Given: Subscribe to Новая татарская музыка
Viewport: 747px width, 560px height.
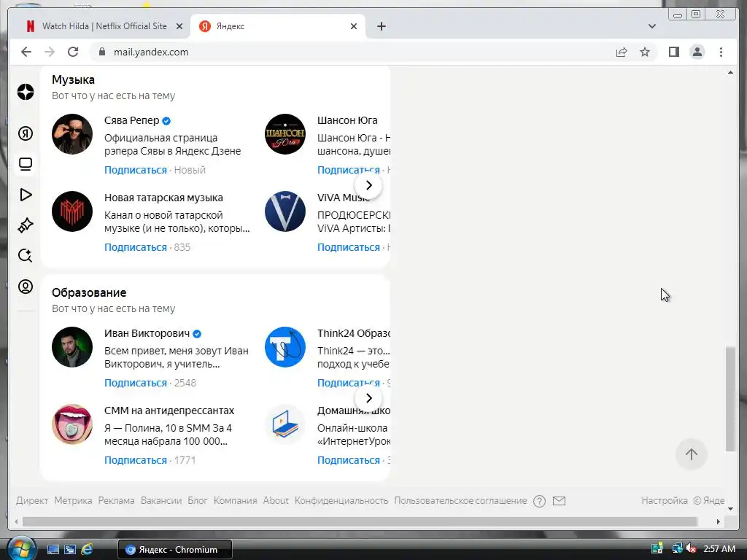Looking at the screenshot, I should tap(135, 247).
